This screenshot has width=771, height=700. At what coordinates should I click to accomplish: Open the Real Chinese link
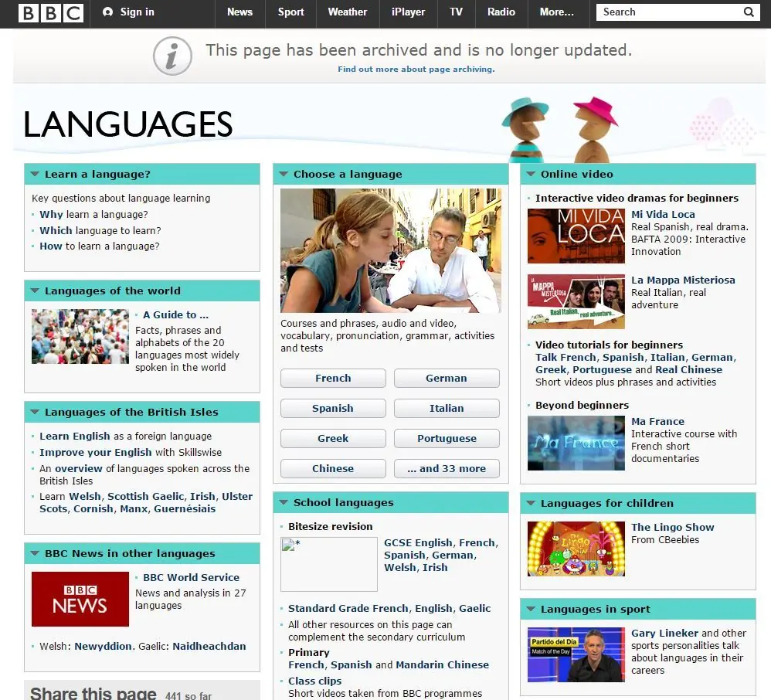coord(689,369)
